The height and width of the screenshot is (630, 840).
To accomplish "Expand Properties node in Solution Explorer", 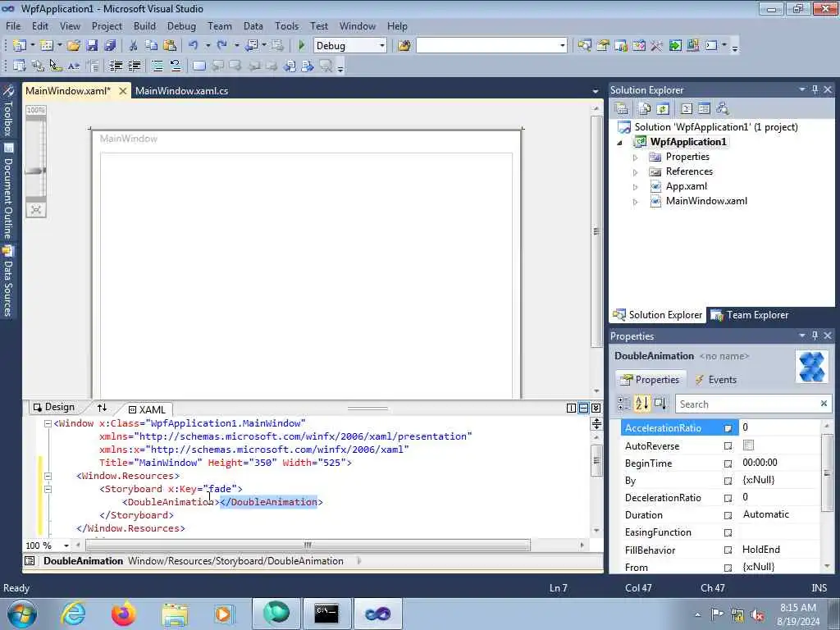I will click(636, 157).
